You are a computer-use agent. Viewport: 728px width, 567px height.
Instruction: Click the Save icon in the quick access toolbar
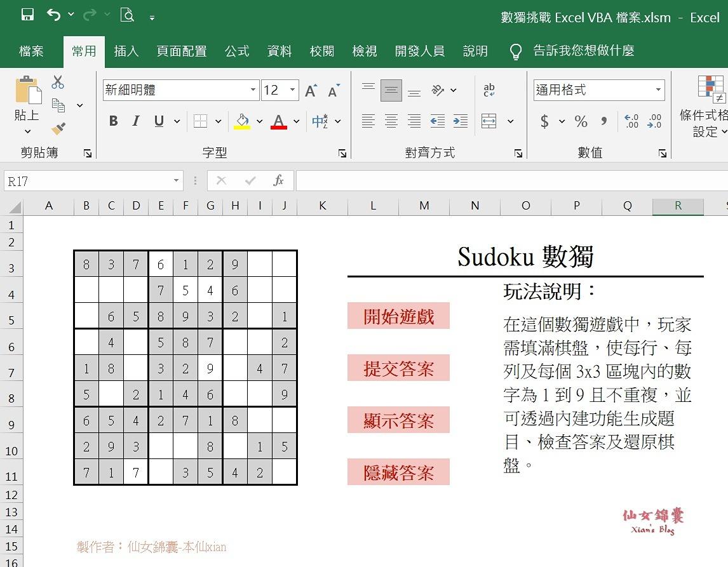click(27, 15)
